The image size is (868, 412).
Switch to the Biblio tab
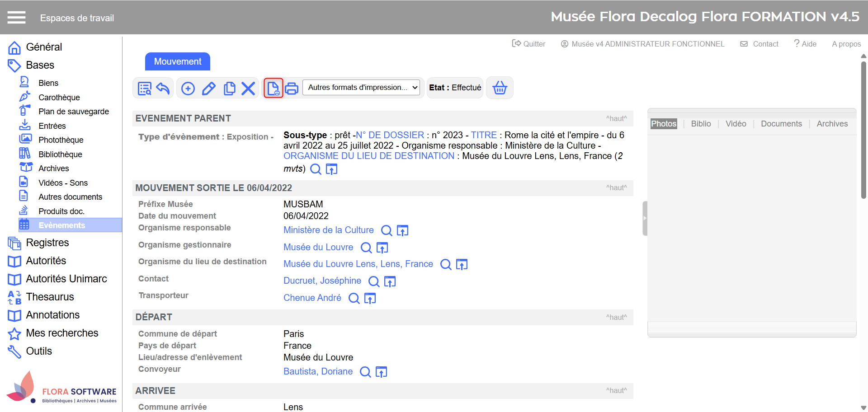point(701,124)
